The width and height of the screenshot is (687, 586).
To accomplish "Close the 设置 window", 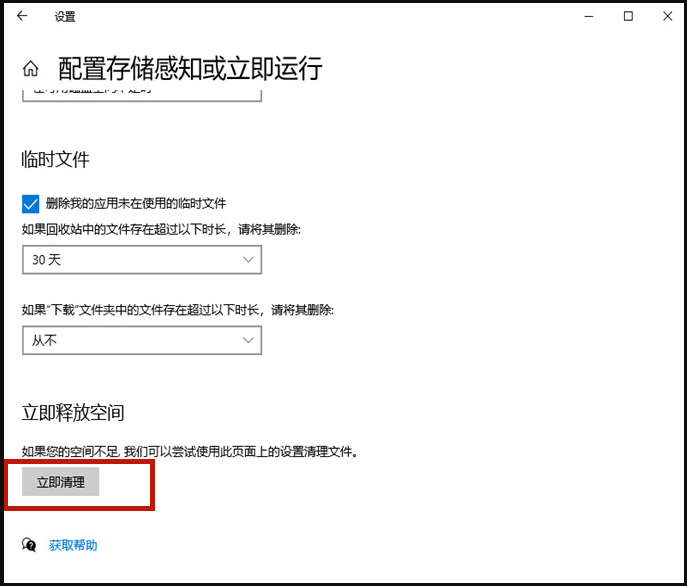I will pyautogui.click(x=666, y=16).
